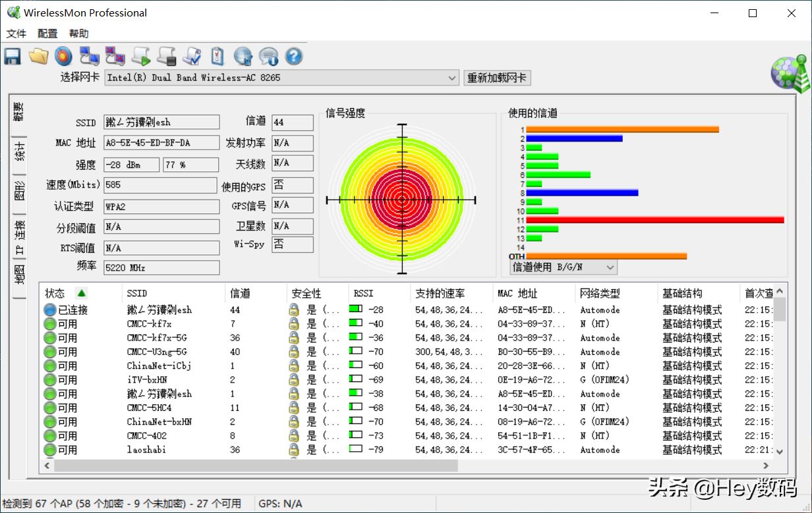Click the padlock icon in the iTV-bxHN row
This screenshot has height=513, width=812.
click(294, 379)
